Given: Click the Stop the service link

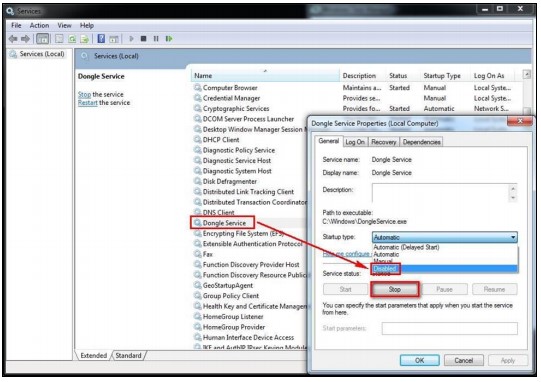Looking at the screenshot, I should click(85, 94).
